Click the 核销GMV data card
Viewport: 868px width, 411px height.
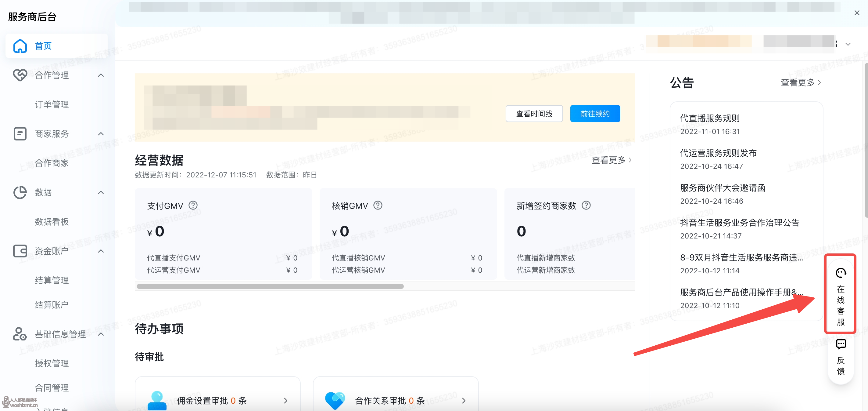pyautogui.click(x=408, y=234)
